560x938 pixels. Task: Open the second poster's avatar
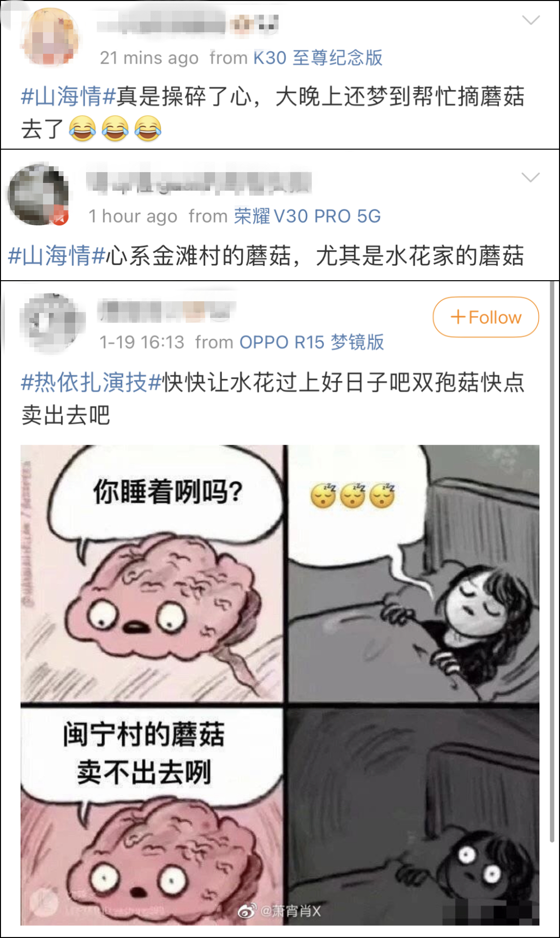point(38,195)
